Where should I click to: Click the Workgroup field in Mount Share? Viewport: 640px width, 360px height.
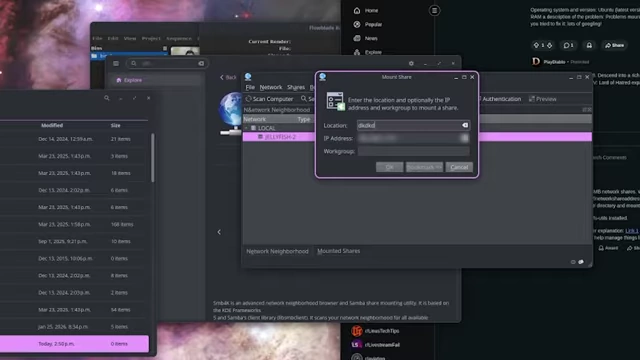pos(413,151)
